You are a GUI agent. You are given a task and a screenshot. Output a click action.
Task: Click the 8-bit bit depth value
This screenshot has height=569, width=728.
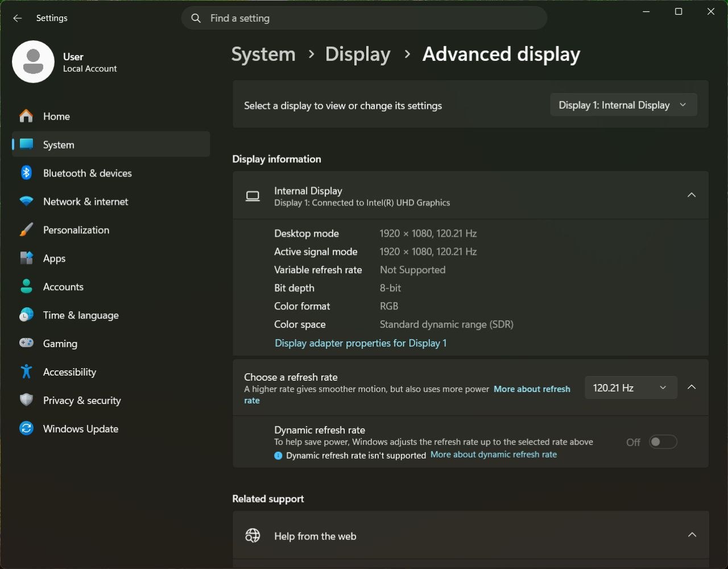click(390, 288)
